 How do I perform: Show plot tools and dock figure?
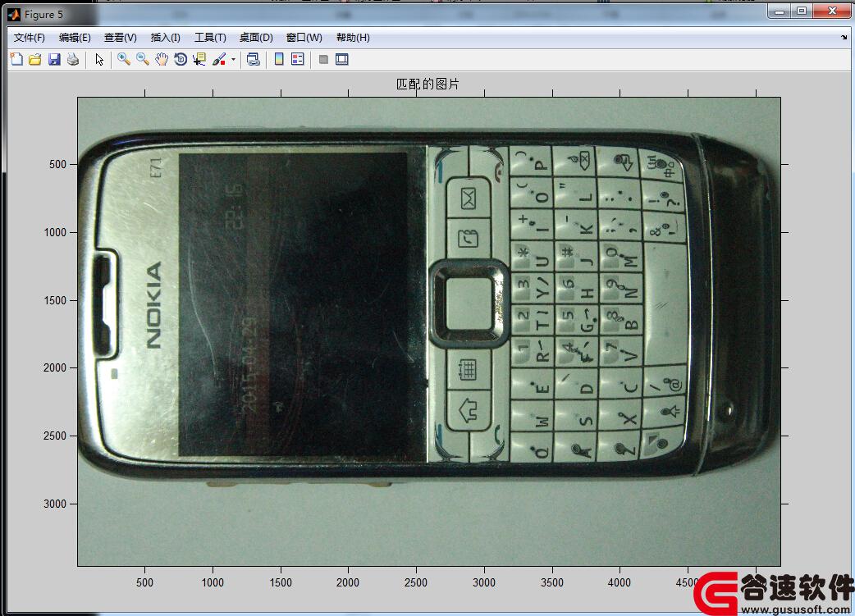click(342, 59)
